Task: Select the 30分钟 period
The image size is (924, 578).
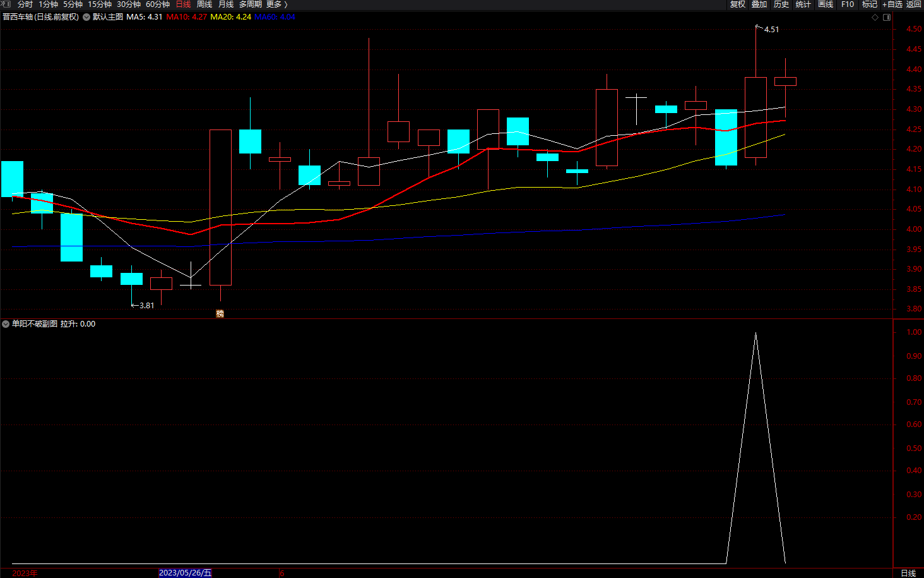Action: 129,4
